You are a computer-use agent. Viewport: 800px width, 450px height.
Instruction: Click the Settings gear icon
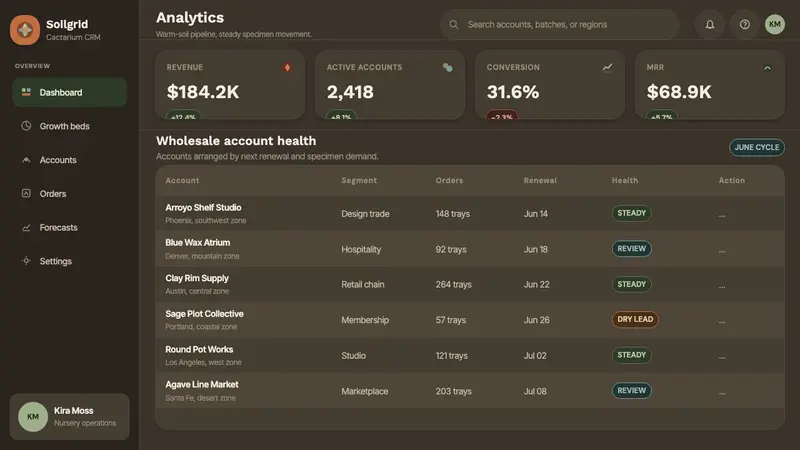tap(26, 261)
